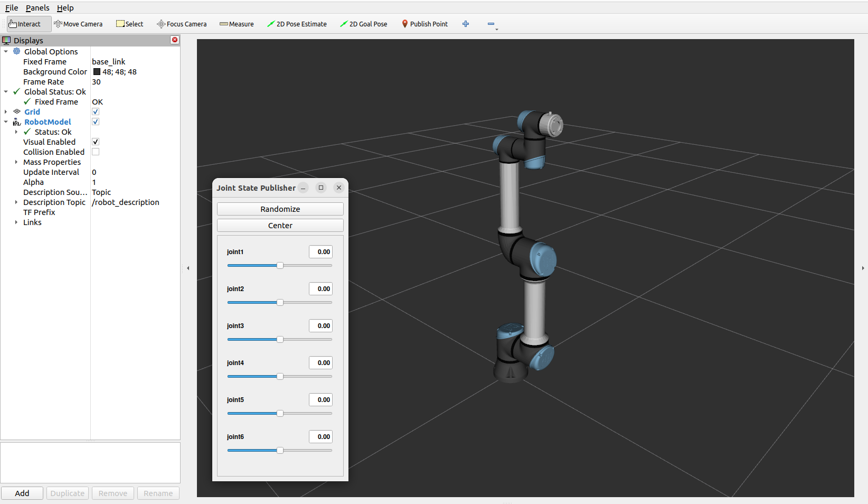Click the blue plus add-tool icon
This screenshot has height=504, width=868.
(466, 24)
